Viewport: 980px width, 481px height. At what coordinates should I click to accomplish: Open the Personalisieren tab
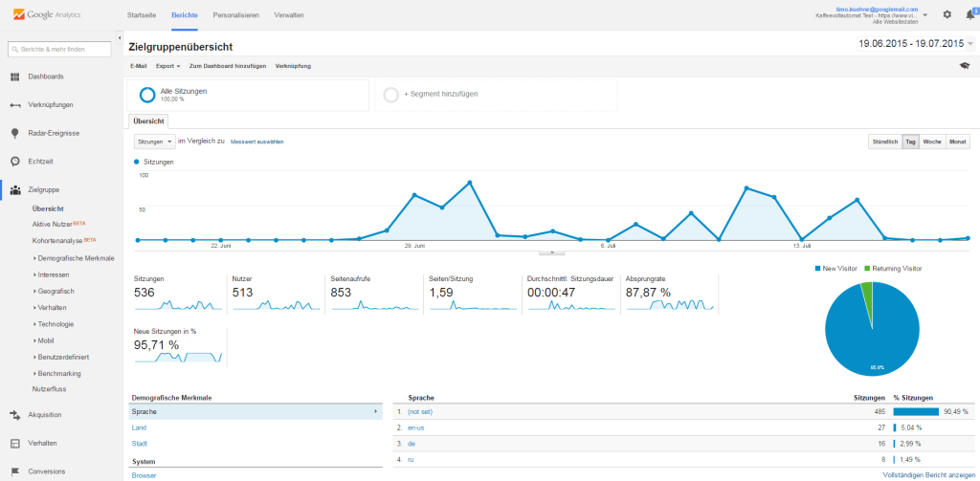(x=235, y=15)
